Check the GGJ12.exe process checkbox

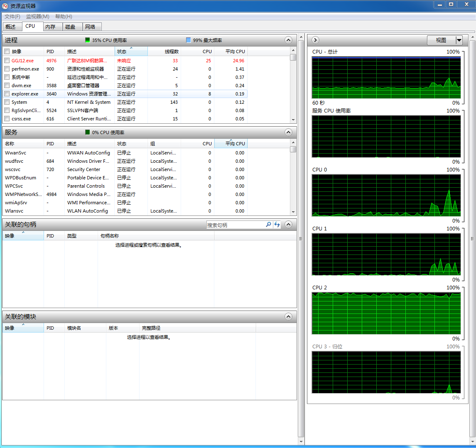click(x=7, y=61)
